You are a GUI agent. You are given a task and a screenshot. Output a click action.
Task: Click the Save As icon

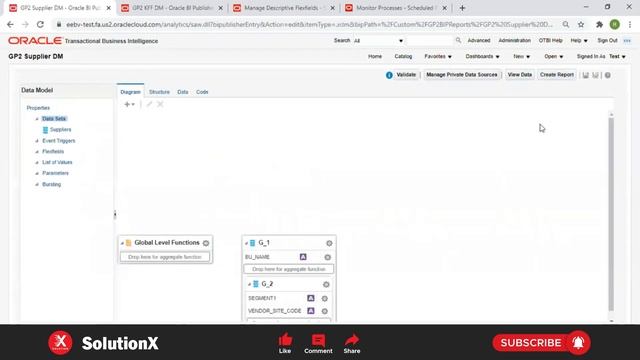(x=596, y=75)
